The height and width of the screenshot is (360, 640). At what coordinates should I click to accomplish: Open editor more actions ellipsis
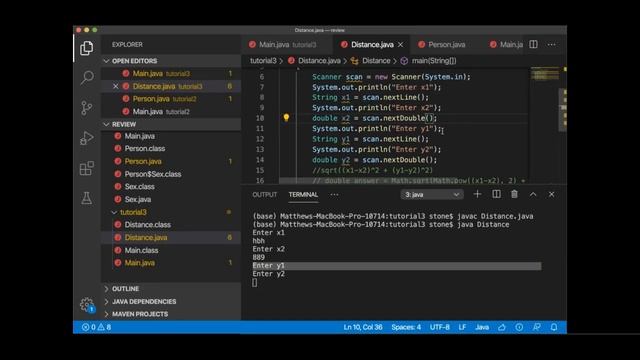(551, 44)
